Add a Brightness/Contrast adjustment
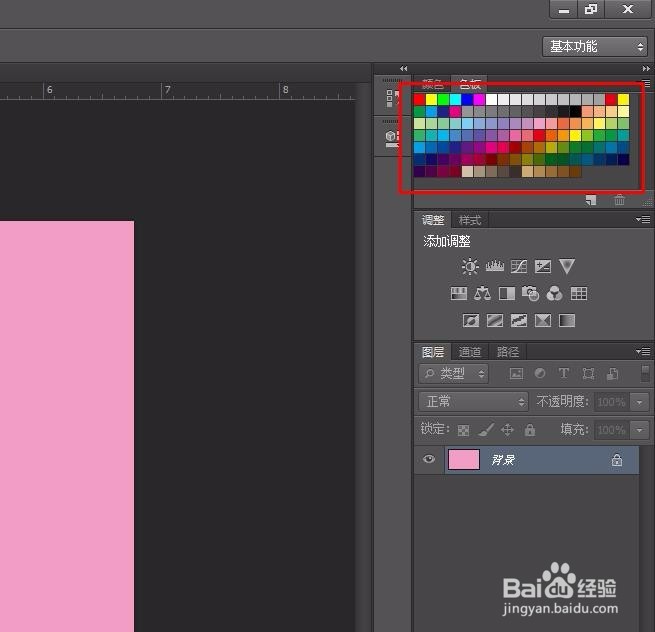Viewport: 655px width, 632px height. click(470, 266)
